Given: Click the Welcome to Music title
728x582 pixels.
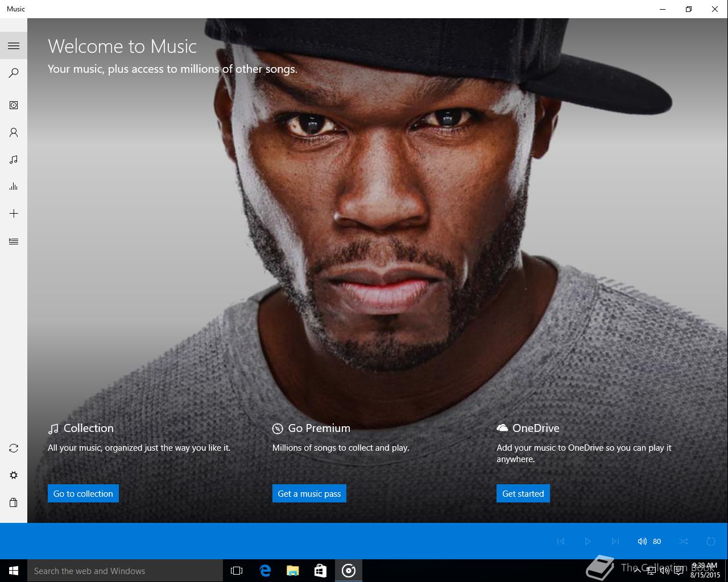Looking at the screenshot, I should coord(122,46).
